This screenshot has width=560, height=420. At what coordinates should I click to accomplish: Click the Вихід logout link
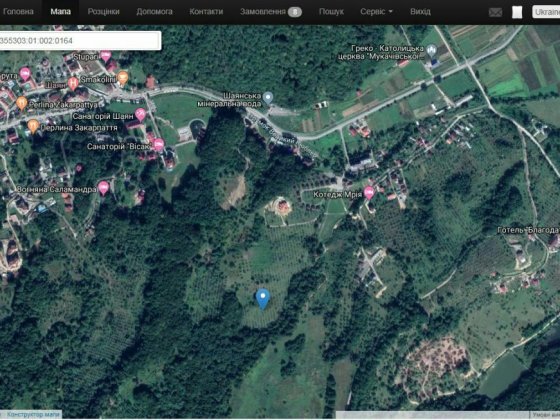[420, 12]
